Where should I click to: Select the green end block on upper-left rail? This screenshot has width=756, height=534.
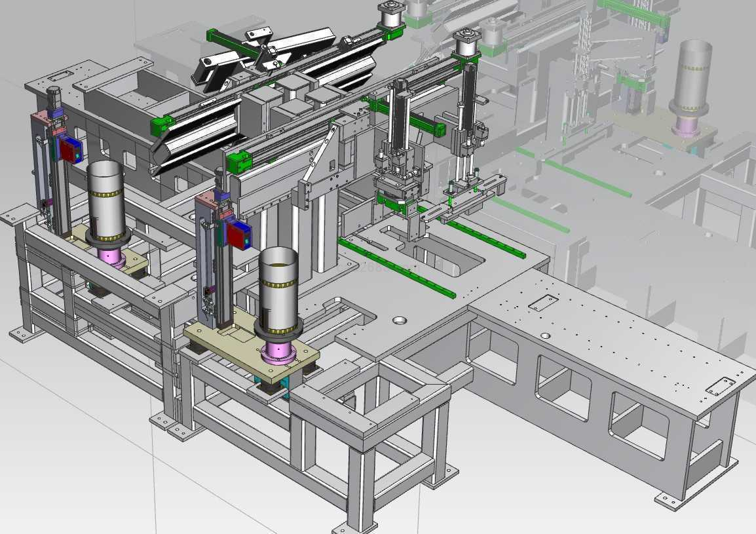[x=161, y=124]
